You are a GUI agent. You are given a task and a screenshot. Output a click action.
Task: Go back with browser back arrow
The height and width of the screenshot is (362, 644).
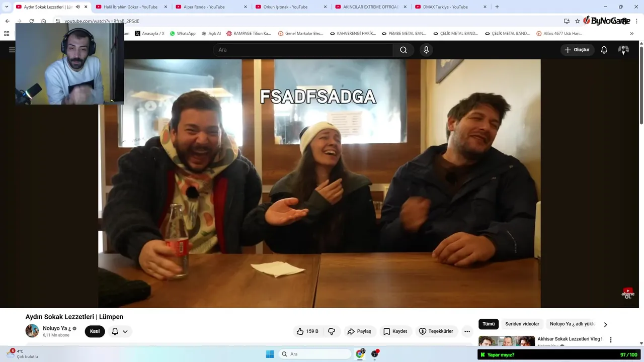tap(7, 21)
